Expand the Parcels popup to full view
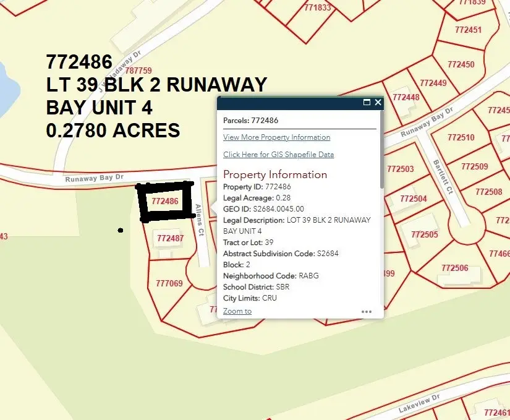510x420 pixels. (x=368, y=103)
